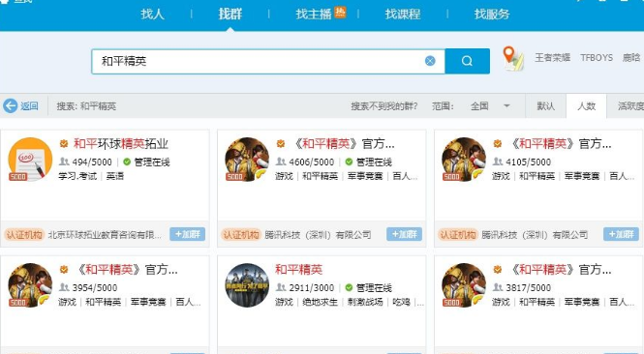
Task: Click the back arrow icon
Action: click(11, 105)
